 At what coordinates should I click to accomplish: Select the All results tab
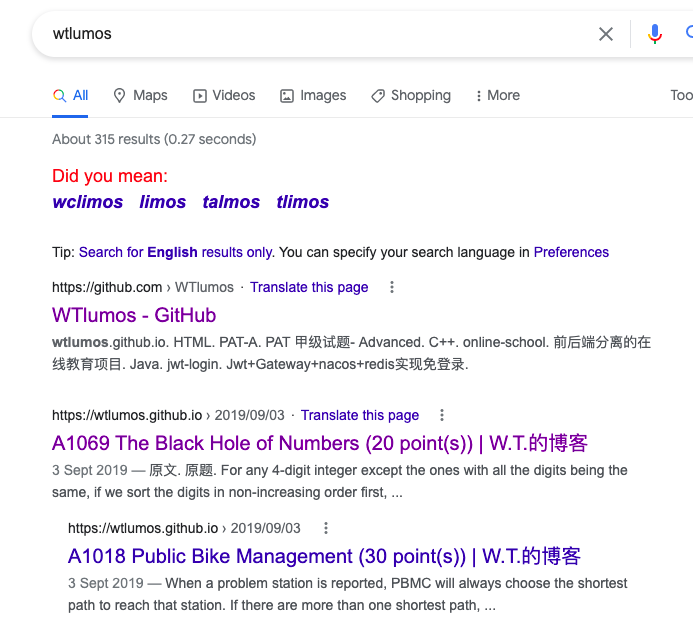71,95
